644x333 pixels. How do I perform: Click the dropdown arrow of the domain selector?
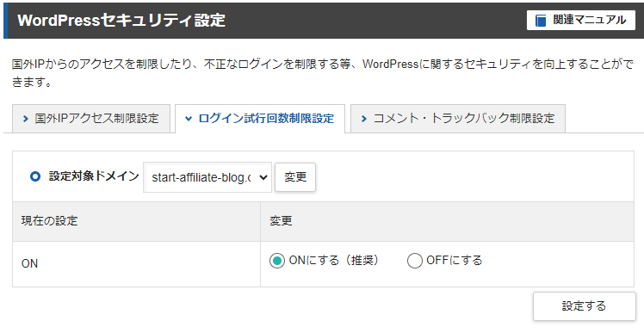coord(263,177)
